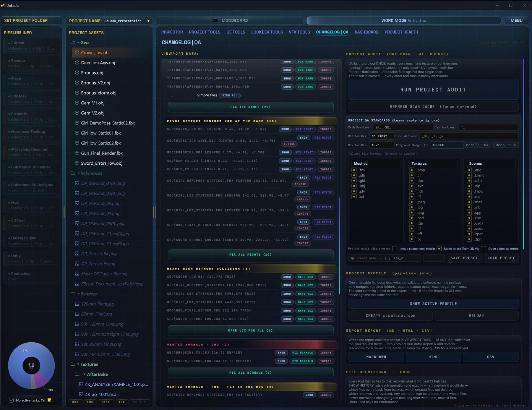Expand the Renders folder tree
This screenshot has height=410, width=532.
coord(79,294)
